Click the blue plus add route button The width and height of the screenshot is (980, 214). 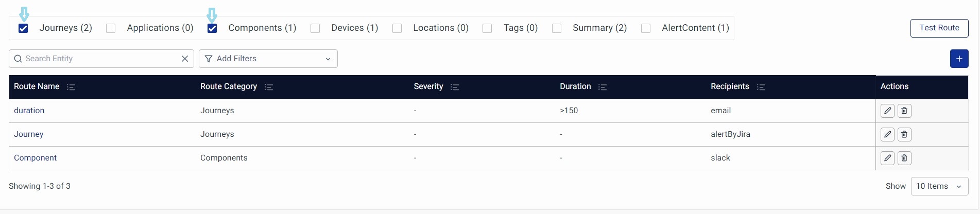pos(959,59)
